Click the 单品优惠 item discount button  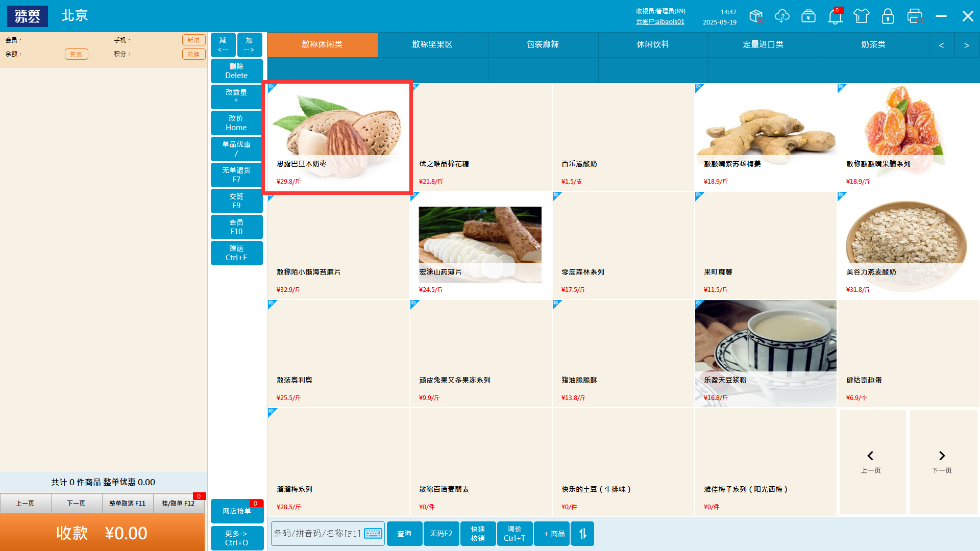(x=237, y=149)
